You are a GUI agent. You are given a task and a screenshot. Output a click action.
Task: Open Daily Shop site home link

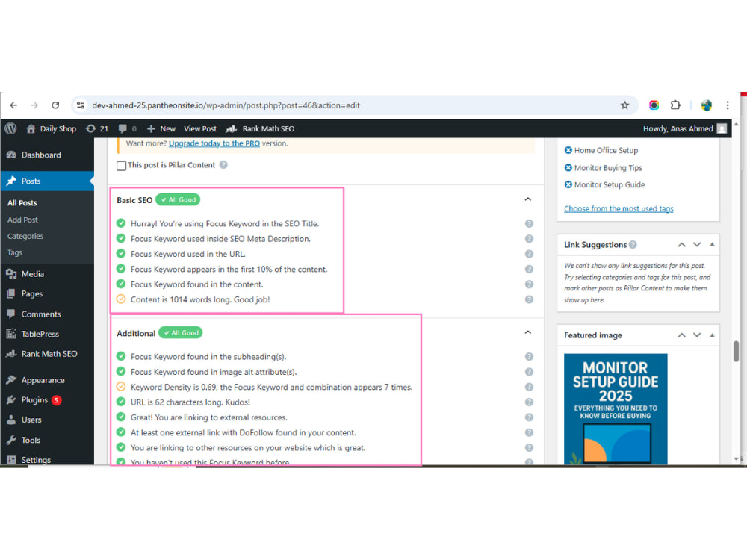[x=51, y=128]
